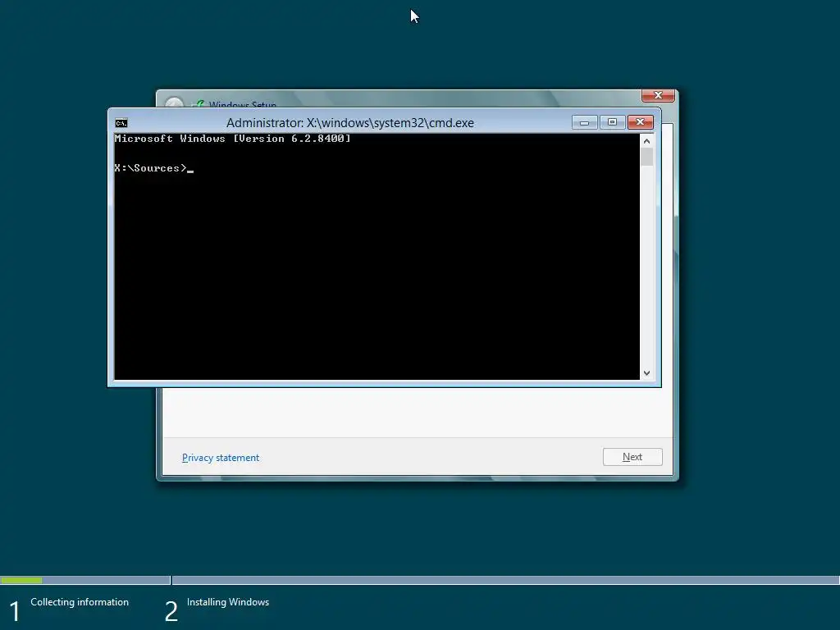Click the cmd.exe title bar text
840x630 pixels.
pos(349,123)
